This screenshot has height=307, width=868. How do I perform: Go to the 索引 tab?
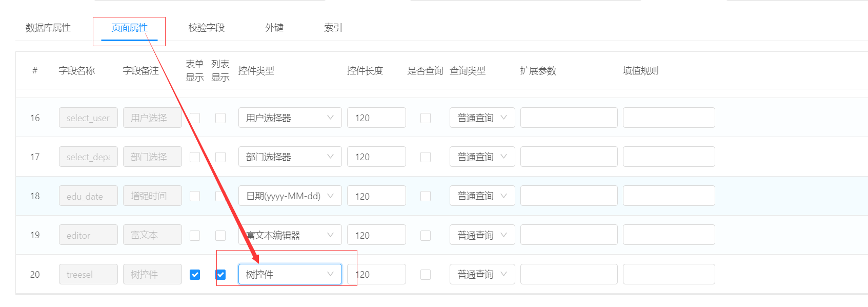tap(333, 28)
